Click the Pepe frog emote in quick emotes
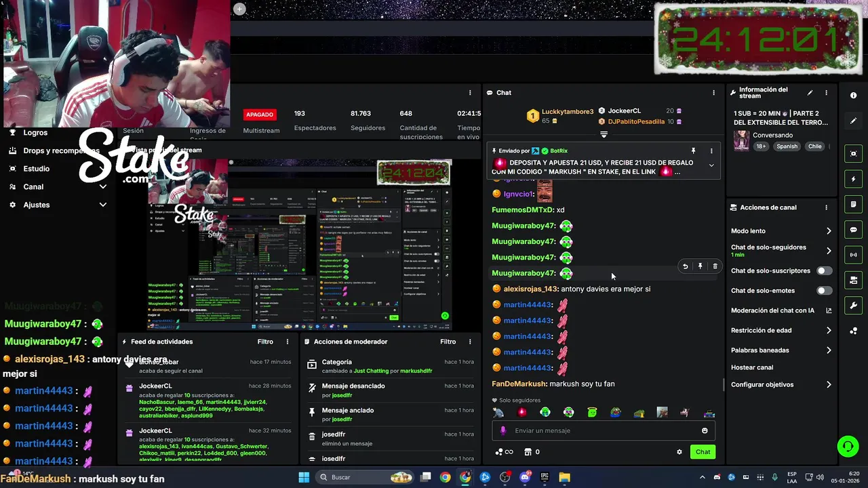Screen dimensions: 868x488 615,412
